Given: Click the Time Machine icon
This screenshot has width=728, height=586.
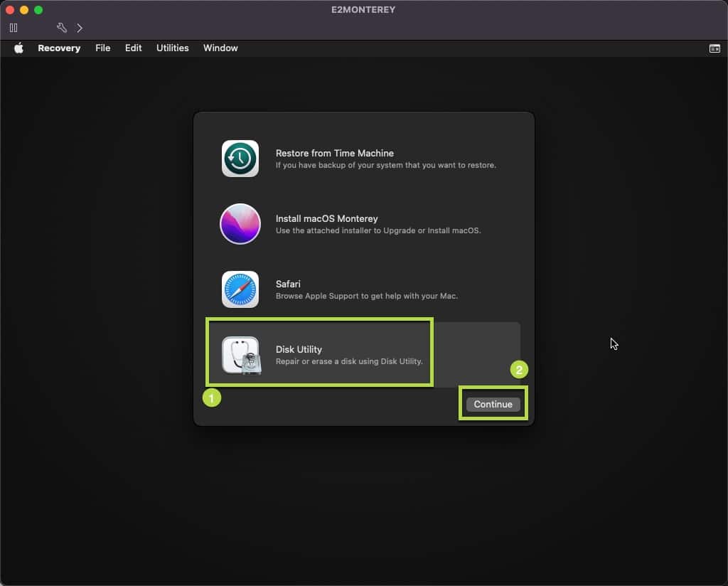Looking at the screenshot, I should [240, 159].
